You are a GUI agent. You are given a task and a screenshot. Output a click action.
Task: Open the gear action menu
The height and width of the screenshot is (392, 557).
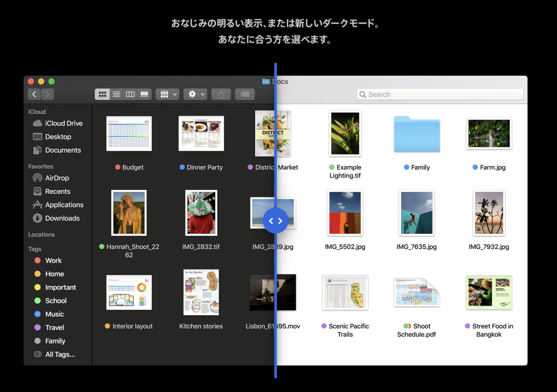195,94
